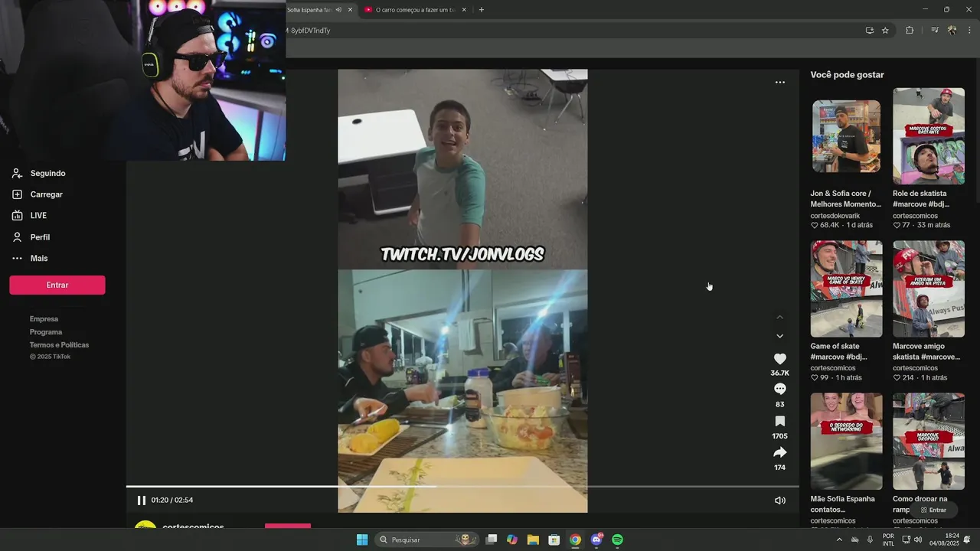Viewport: 980px width, 551px height.
Task: Open the Chrome profile avatar
Action: (x=952, y=31)
